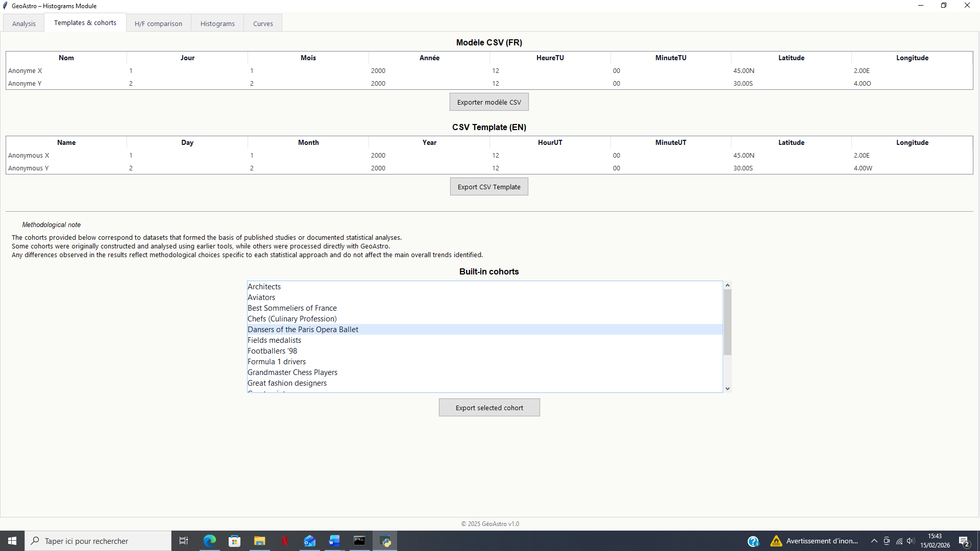This screenshot has width=980, height=551.
Task: Open Task View icon
Action: 184,541
